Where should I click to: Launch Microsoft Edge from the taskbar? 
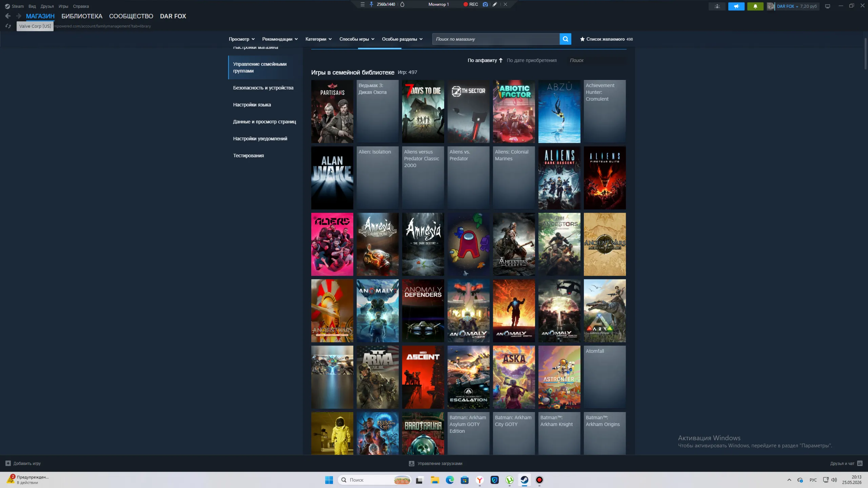pyautogui.click(x=450, y=480)
